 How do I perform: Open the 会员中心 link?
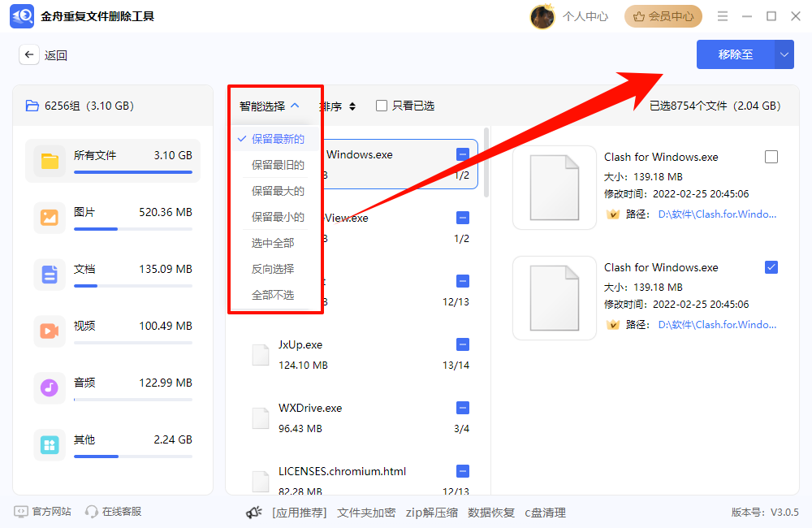click(x=663, y=15)
